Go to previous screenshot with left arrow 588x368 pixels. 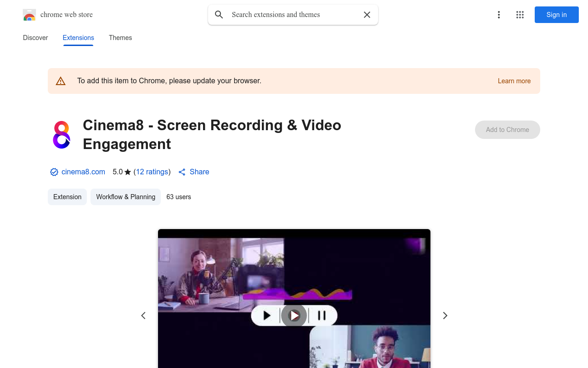(143, 316)
